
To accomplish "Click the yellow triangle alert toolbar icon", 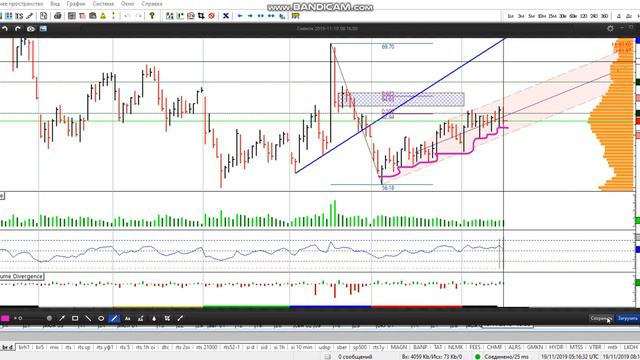I will coord(103,16).
